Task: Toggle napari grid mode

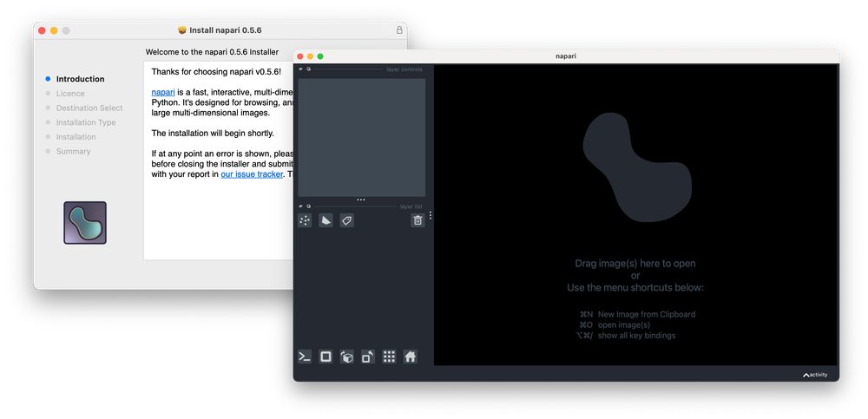Action: (x=389, y=357)
